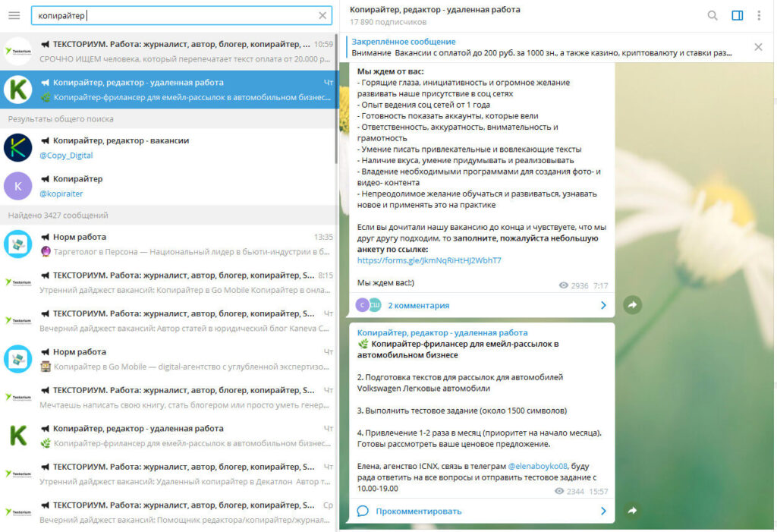
Task: Open the forms.gle application link
Action: click(429, 260)
